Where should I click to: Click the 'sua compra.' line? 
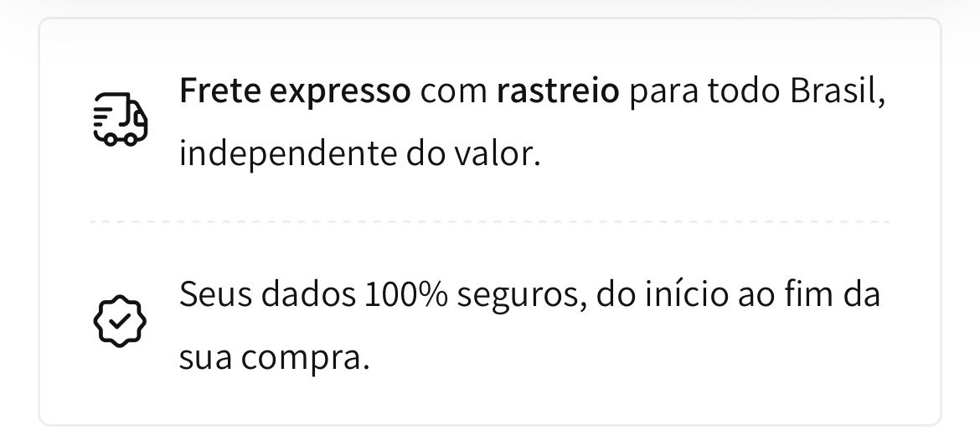coord(274,359)
